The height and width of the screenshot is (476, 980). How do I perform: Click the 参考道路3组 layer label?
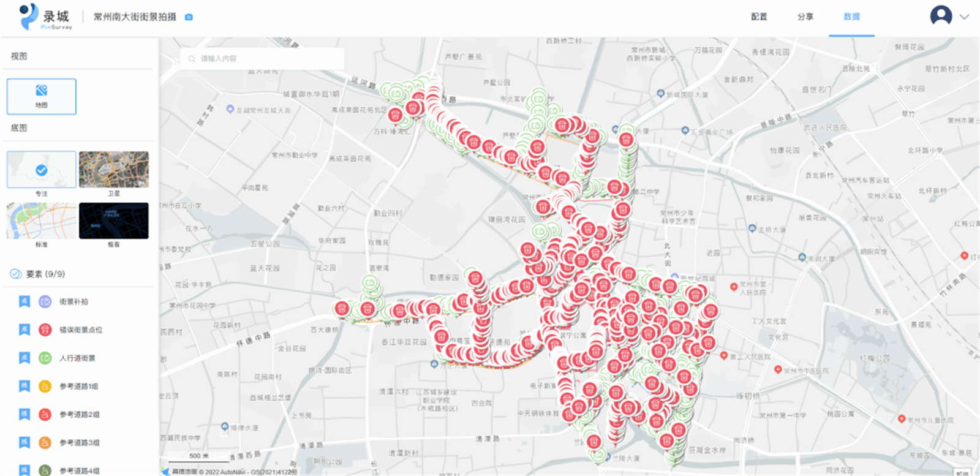point(79,442)
